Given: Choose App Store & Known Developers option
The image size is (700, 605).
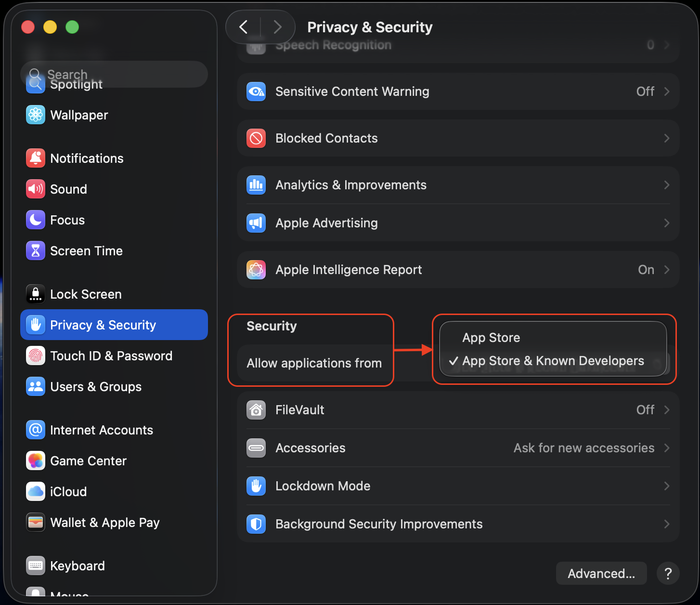Looking at the screenshot, I should coord(553,361).
